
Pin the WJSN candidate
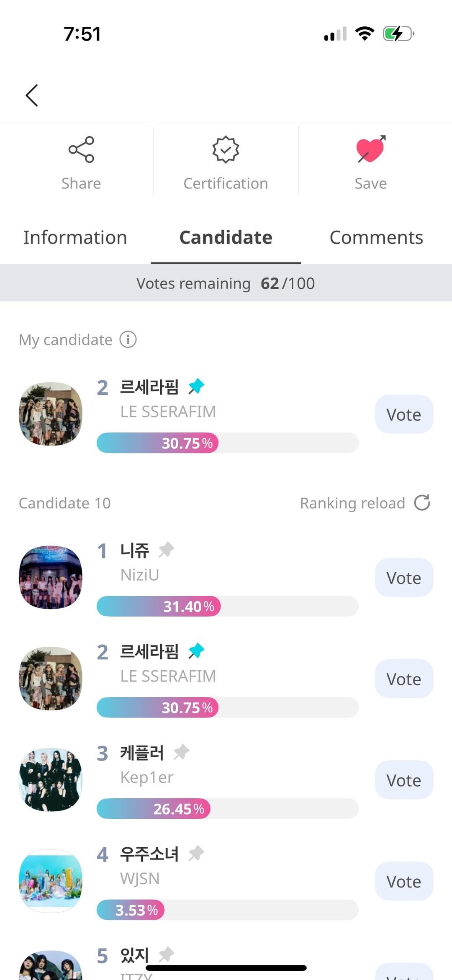point(196,853)
